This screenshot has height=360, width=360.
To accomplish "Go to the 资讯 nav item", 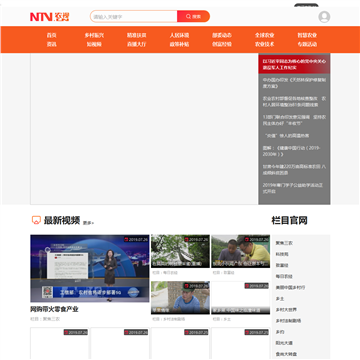I will (x=51, y=44).
